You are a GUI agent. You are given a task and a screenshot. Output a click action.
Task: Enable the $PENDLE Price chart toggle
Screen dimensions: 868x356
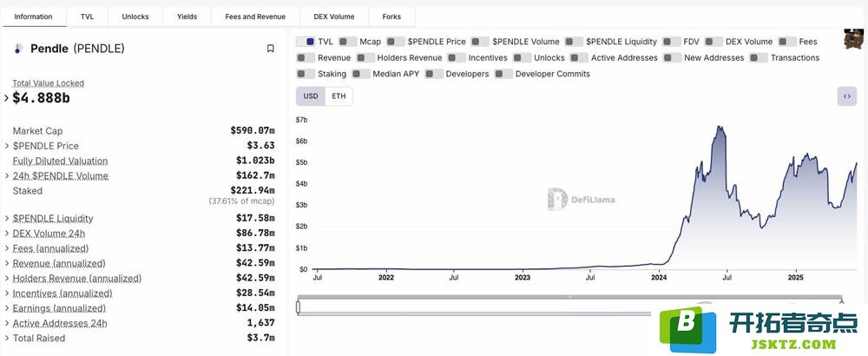[x=395, y=42]
